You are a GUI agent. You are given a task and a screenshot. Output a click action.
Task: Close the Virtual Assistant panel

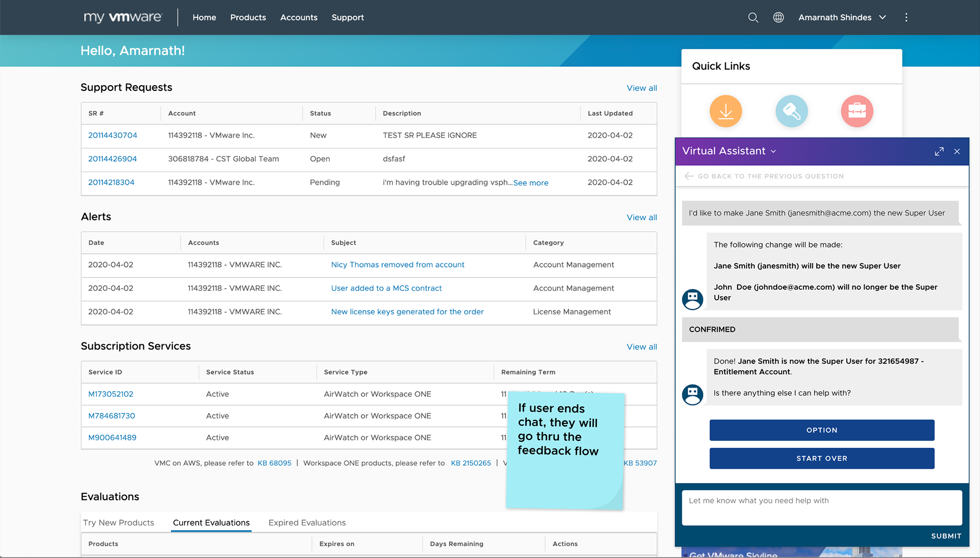tap(957, 151)
